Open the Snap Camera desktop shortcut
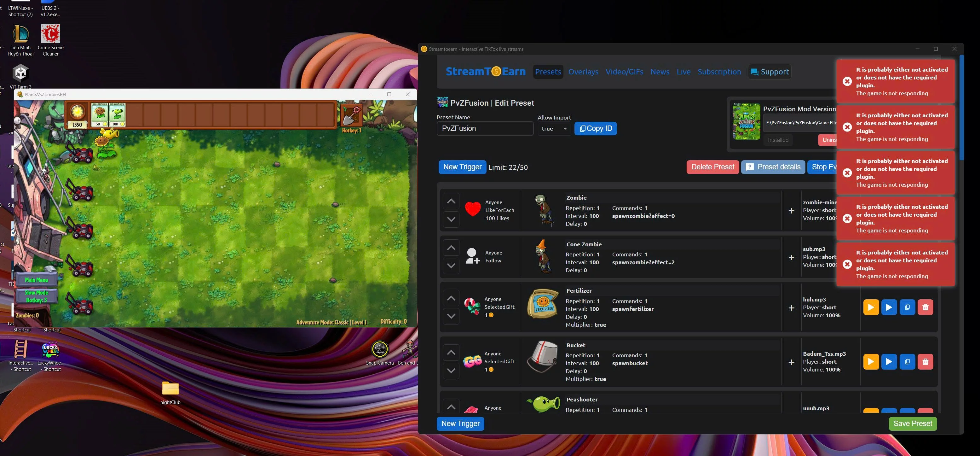 pos(380,353)
